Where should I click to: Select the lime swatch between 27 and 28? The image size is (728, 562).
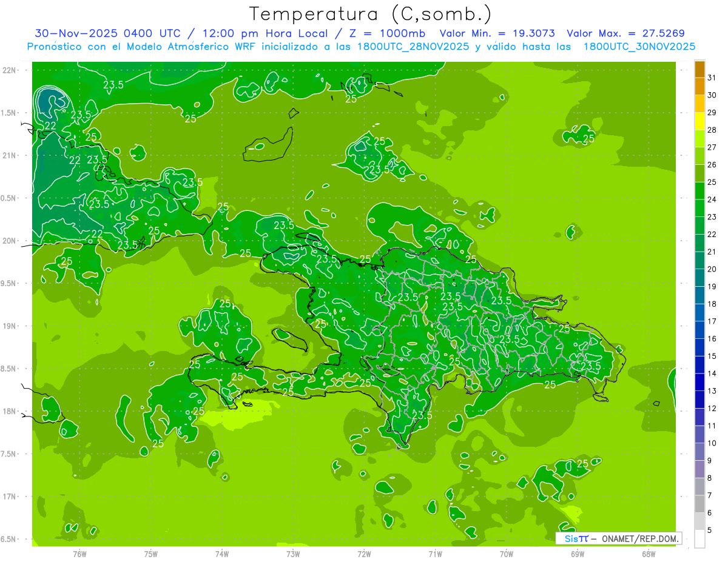(x=700, y=139)
